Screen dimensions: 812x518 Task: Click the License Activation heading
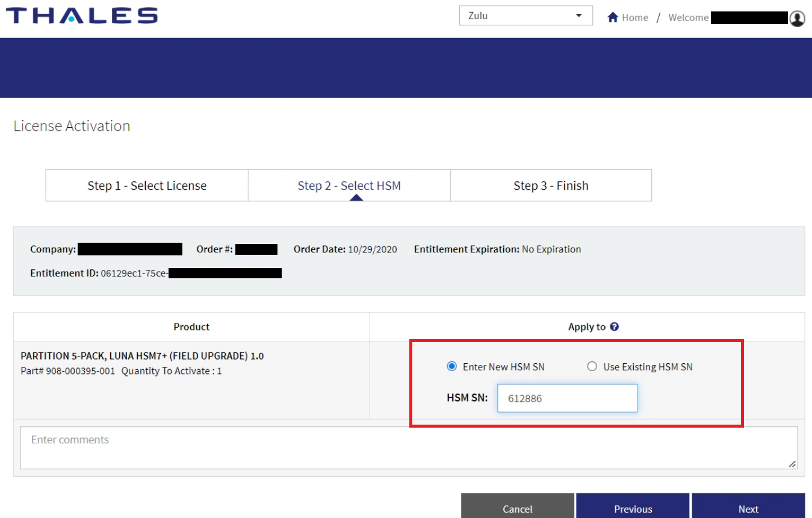(72, 126)
